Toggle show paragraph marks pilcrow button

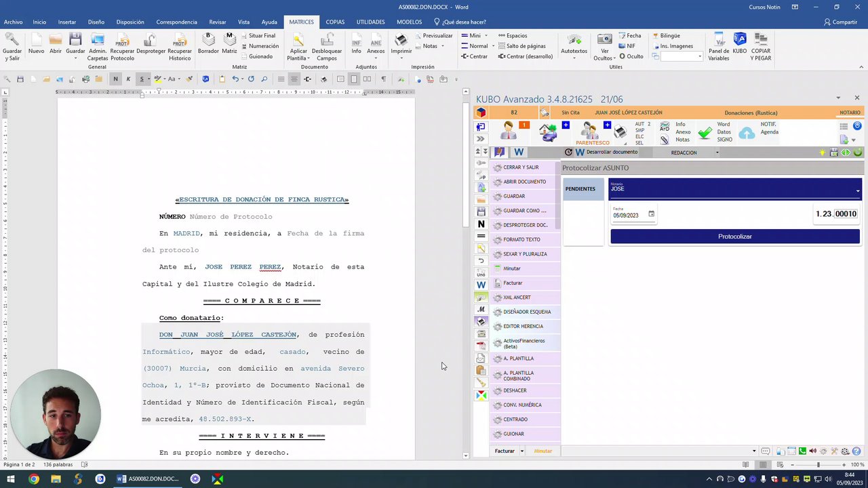coord(384,79)
